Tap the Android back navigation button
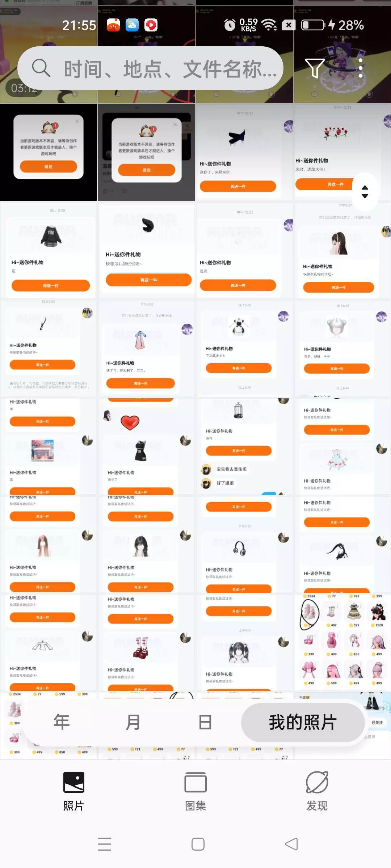Screen dimensions: 391x868 pos(291,844)
